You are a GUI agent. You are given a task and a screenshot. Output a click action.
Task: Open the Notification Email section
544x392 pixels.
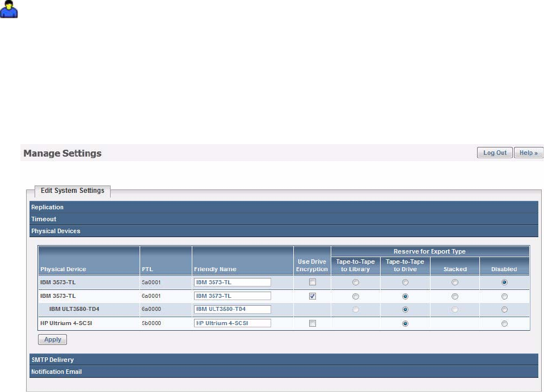284,372
